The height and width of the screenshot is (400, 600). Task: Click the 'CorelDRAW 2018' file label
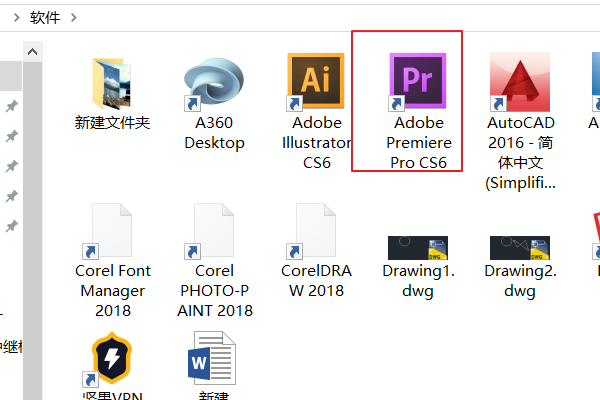pos(316,281)
